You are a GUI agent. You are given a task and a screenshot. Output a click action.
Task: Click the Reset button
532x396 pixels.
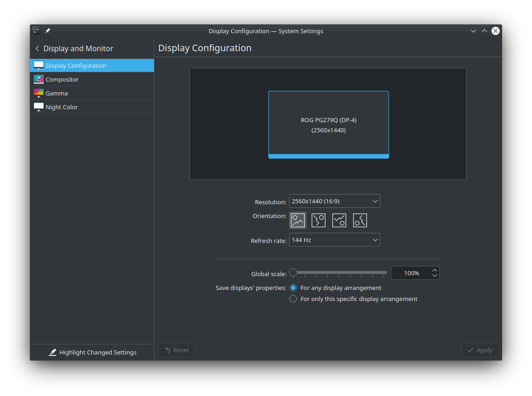(x=177, y=350)
